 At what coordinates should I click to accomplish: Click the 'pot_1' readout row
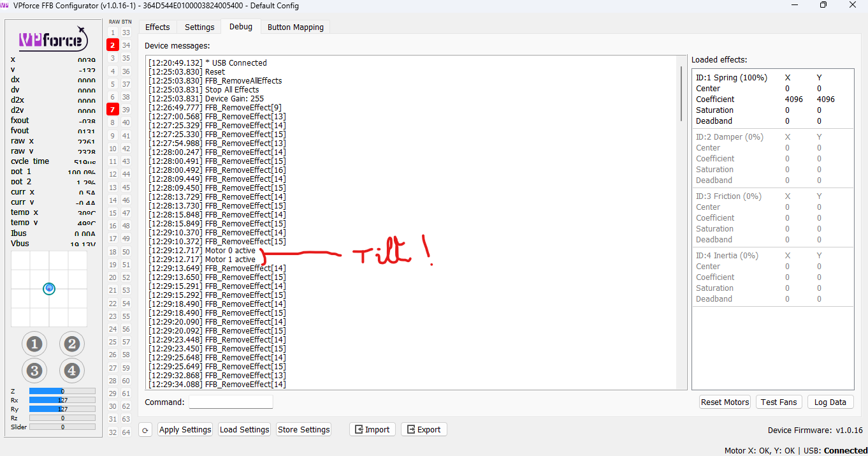point(53,172)
